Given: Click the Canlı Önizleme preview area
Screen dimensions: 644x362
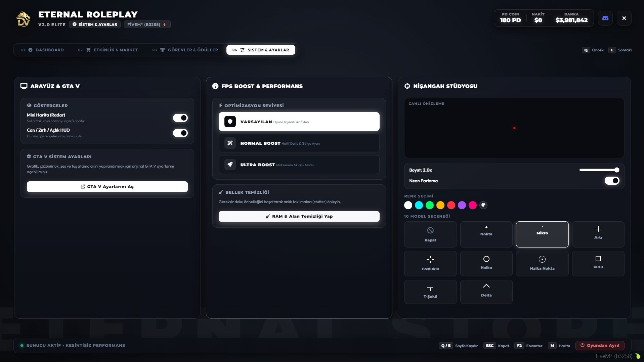Looking at the screenshot, I should 514,128.
